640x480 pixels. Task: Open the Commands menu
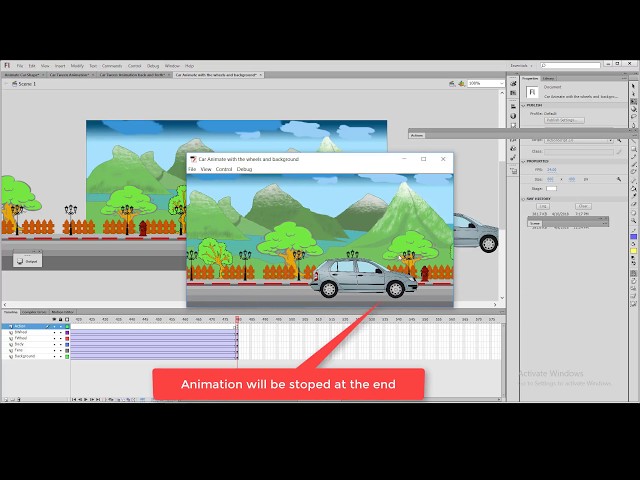(112, 66)
